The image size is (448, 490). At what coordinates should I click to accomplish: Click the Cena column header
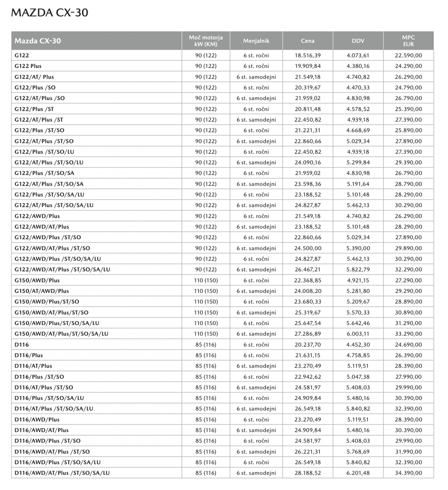click(x=308, y=41)
